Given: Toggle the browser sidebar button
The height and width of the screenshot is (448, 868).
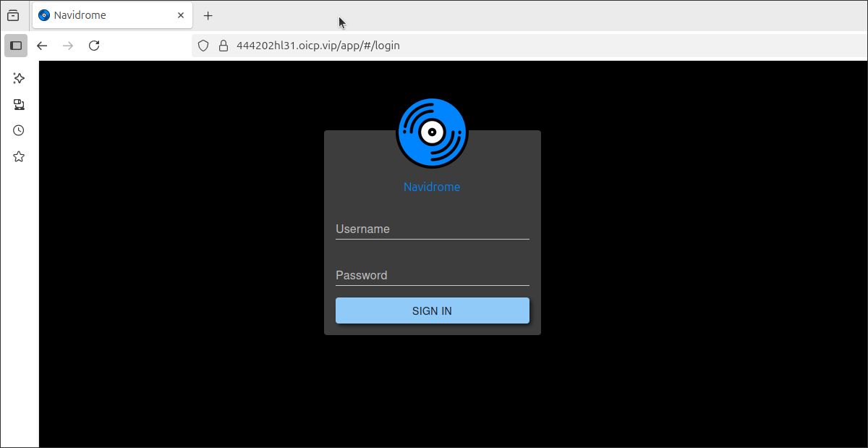Looking at the screenshot, I should 16,46.
